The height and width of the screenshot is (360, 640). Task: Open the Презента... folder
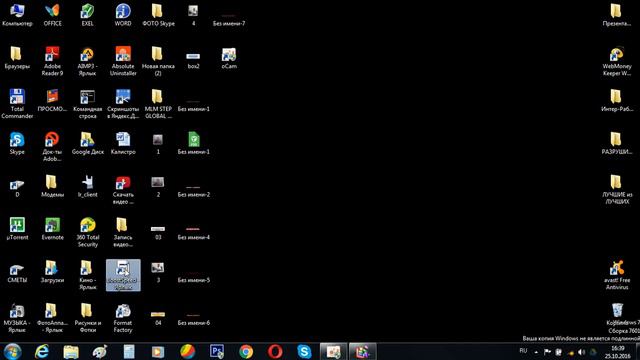pos(617,15)
